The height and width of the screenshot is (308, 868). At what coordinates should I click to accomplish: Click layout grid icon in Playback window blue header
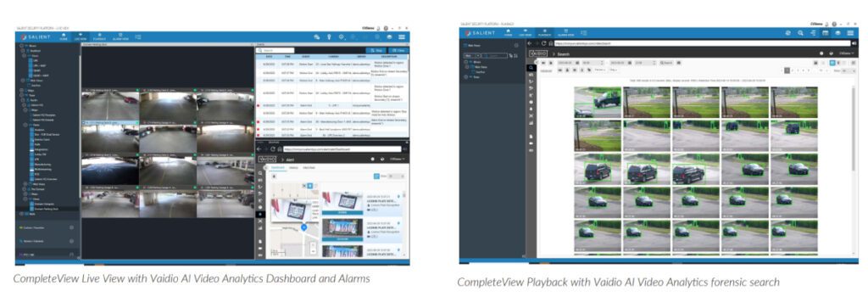(x=826, y=33)
